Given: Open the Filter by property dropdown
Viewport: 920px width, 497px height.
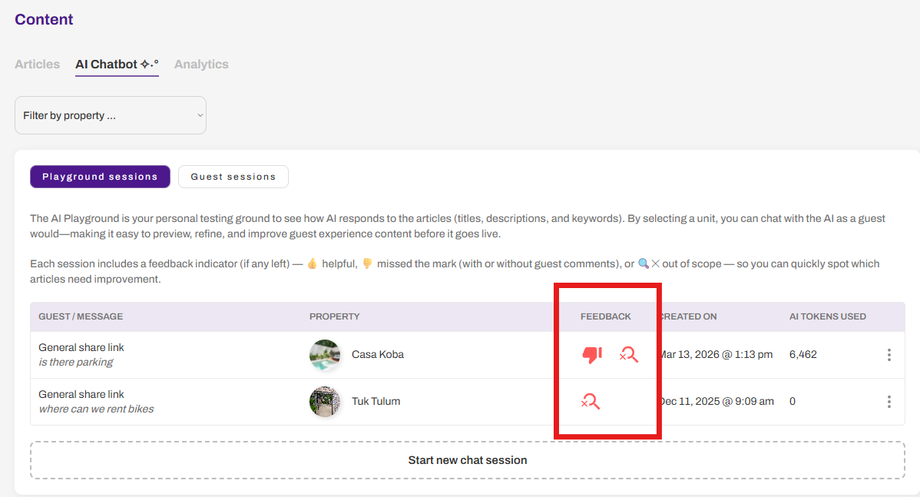Looking at the screenshot, I should click(110, 115).
